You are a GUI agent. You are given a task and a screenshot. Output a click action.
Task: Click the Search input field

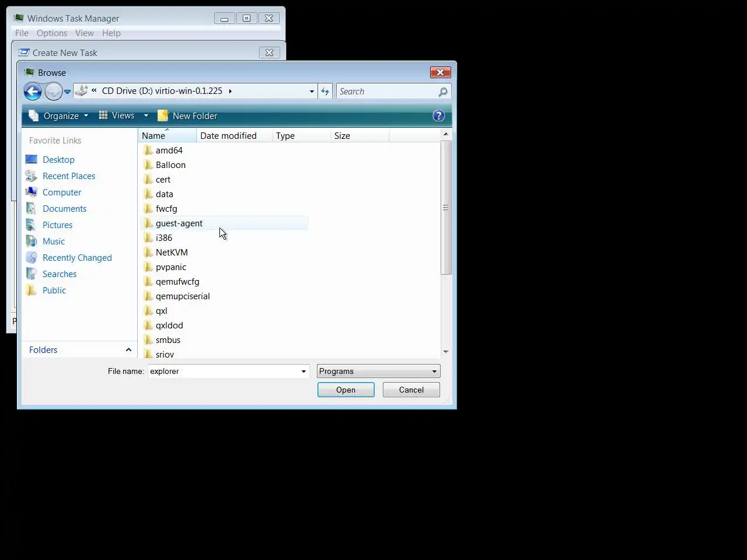click(388, 92)
